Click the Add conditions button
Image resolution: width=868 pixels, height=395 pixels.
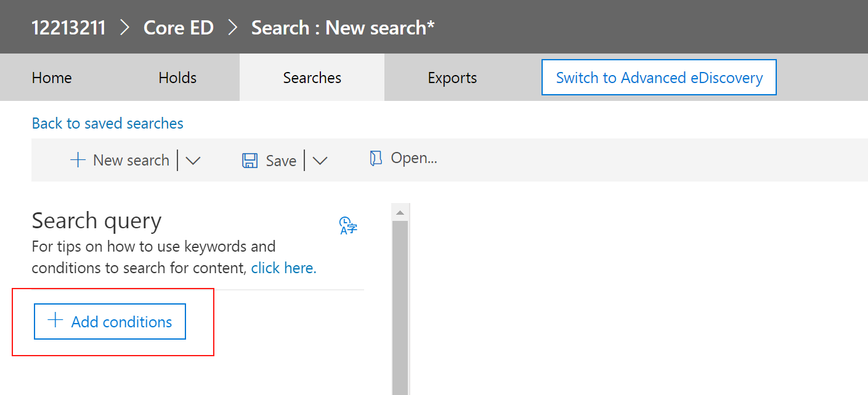(x=109, y=321)
